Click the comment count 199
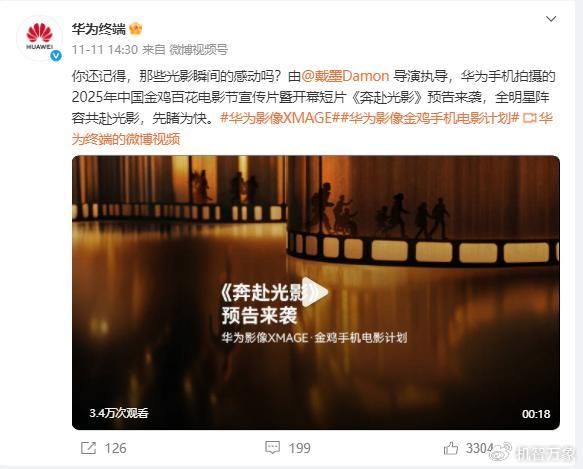 pyautogui.click(x=300, y=448)
